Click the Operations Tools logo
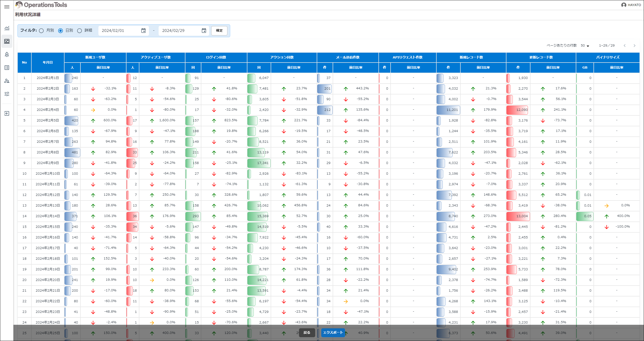Viewport: 644px width, 341px height. (41, 5)
